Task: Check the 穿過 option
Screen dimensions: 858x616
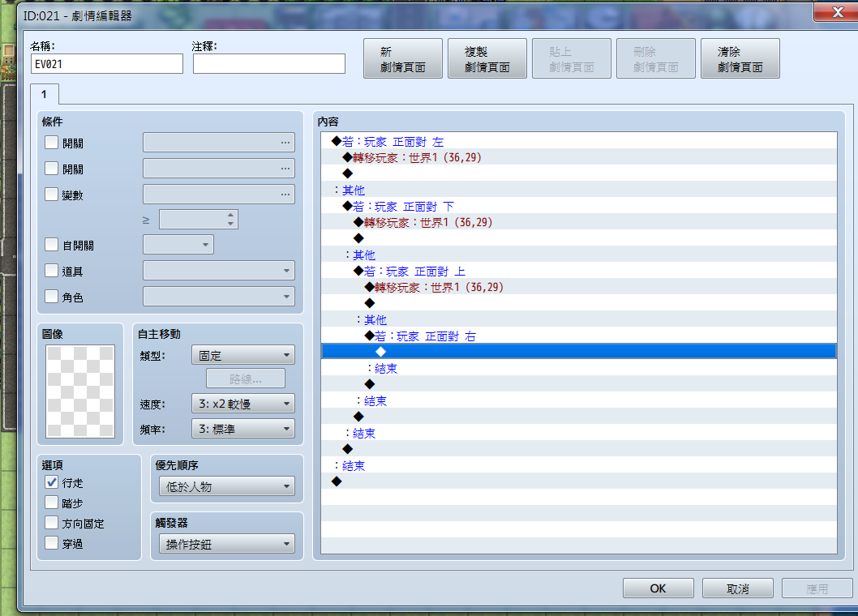Action: [x=51, y=543]
